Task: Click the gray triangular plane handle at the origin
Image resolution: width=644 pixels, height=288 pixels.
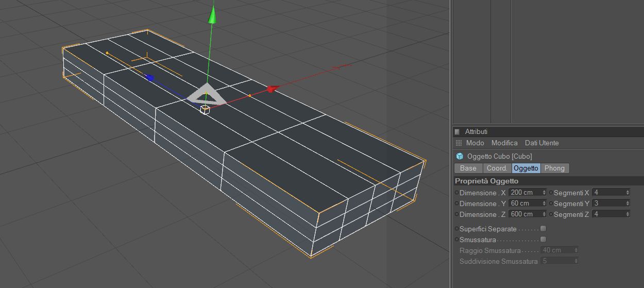Action: click(206, 94)
